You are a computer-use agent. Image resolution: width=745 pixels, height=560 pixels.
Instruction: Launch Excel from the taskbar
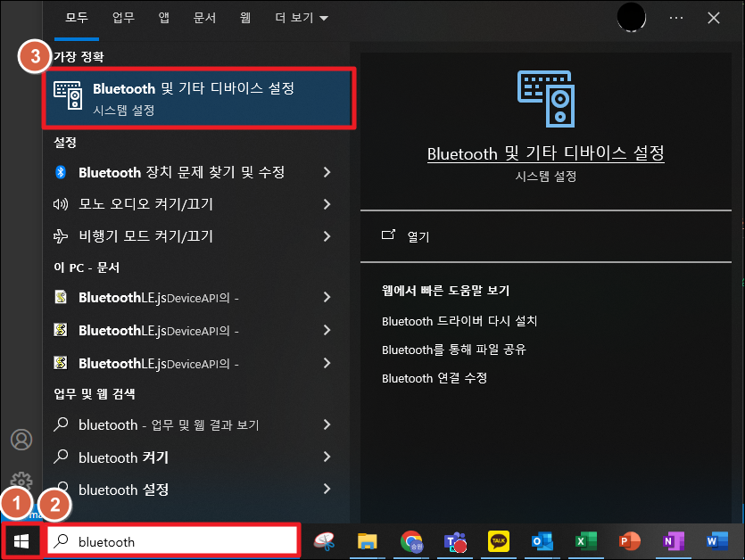[x=586, y=541]
